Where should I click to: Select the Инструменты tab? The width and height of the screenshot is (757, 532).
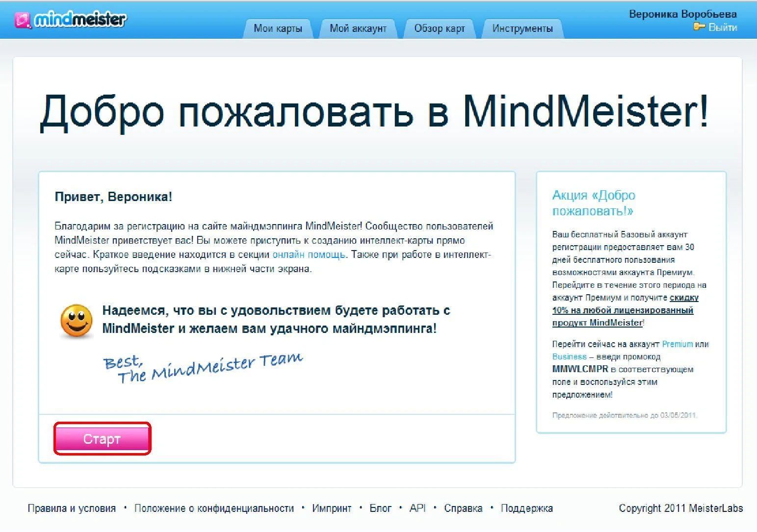(522, 28)
